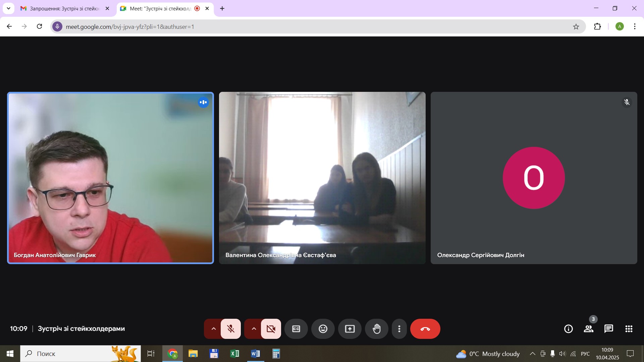Screen dimensions: 644x362
Task: Click the tray microphone icon
Action: point(552,354)
